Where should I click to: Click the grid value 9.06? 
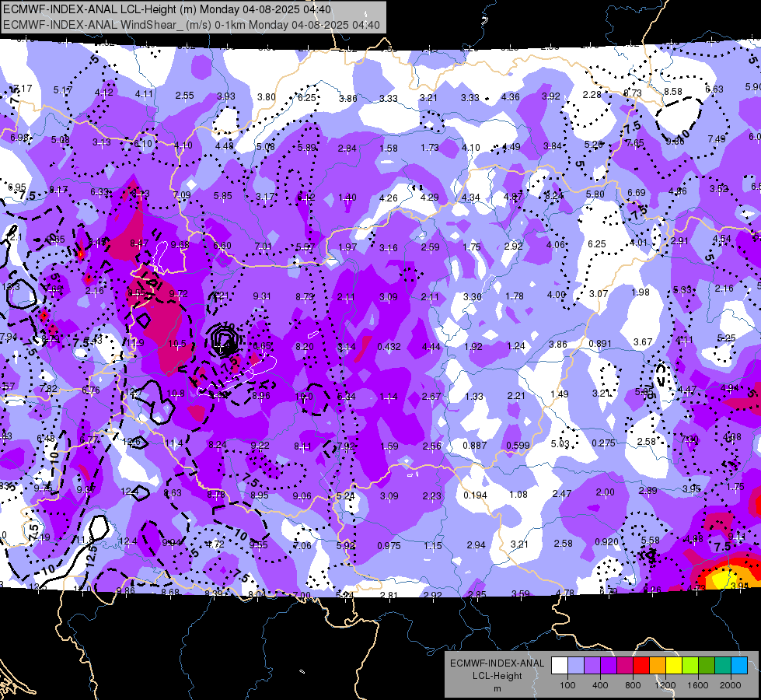tap(302, 496)
